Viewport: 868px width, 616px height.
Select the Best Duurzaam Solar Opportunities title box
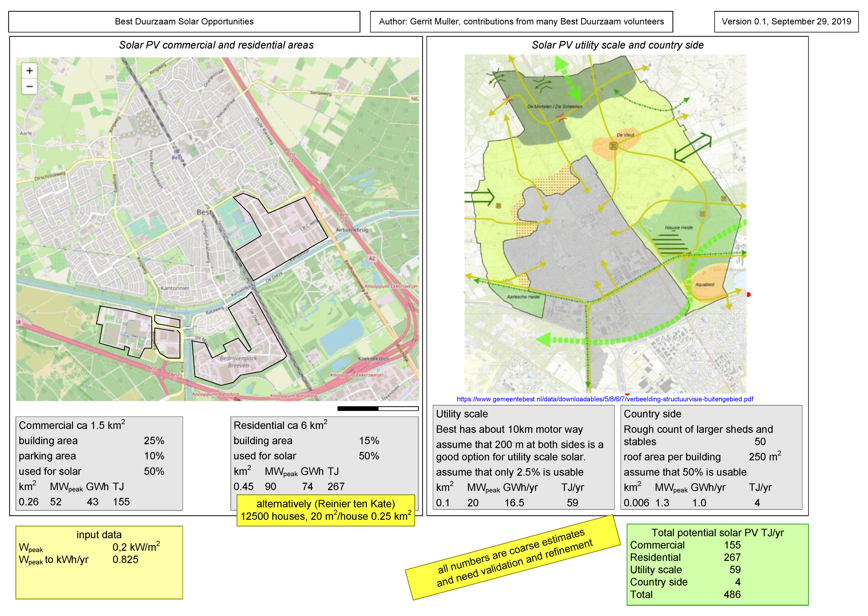click(184, 22)
